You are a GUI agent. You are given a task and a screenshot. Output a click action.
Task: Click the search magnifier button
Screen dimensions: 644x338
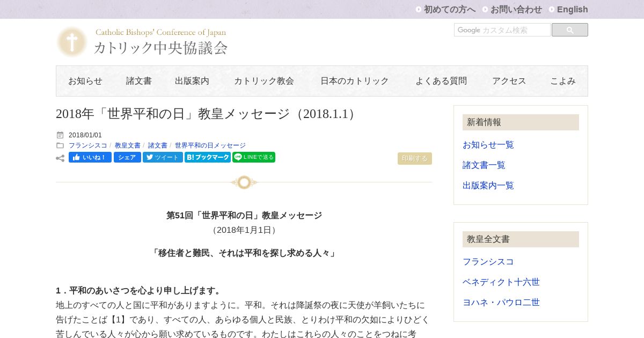[x=570, y=30]
